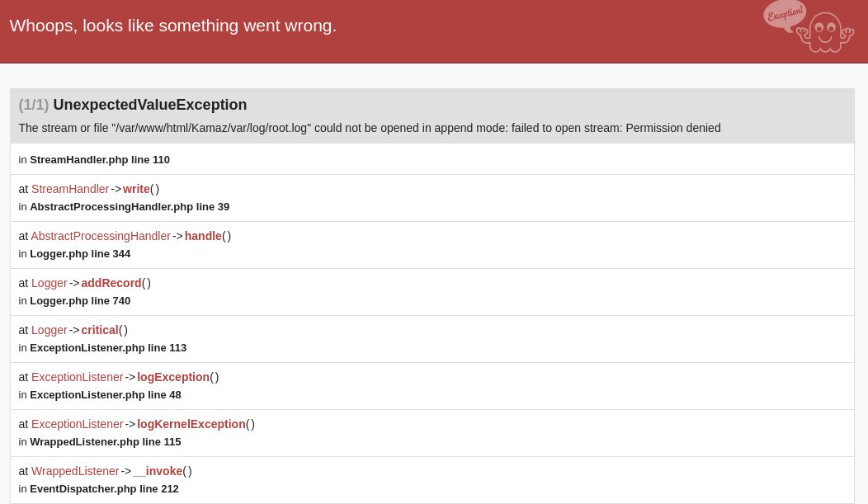Click 'EventDispatcher.php line 212' text

(104, 489)
